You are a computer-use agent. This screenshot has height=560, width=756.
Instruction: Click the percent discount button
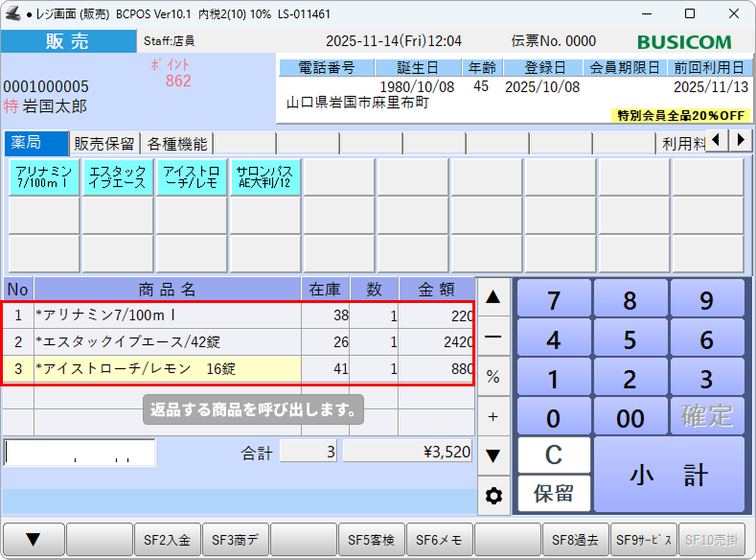(x=493, y=377)
